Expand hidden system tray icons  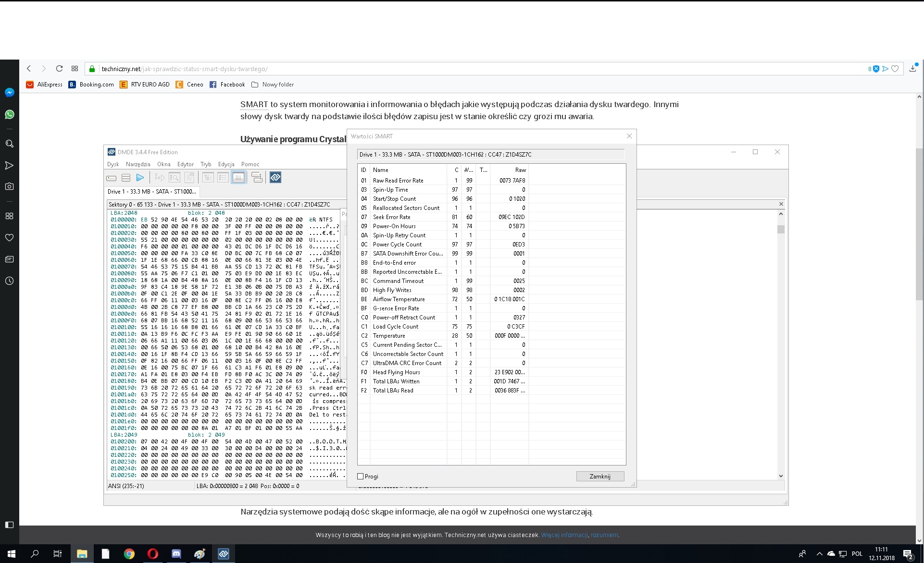(819, 554)
